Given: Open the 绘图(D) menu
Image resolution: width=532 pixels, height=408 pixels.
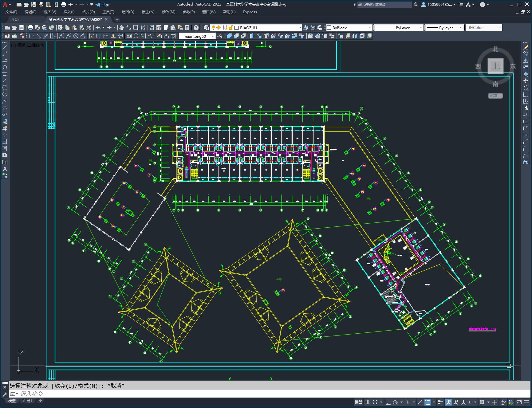Looking at the screenshot, I should (128, 12).
